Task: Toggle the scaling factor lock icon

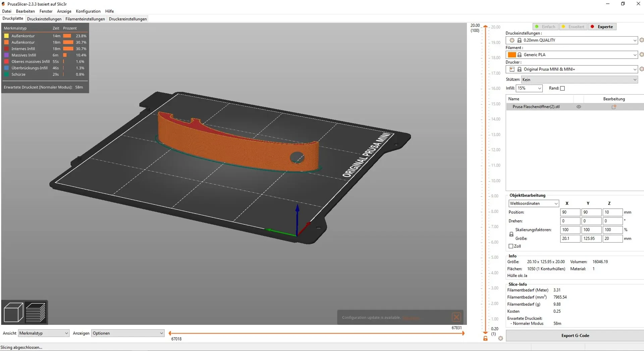Action: (x=511, y=234)
